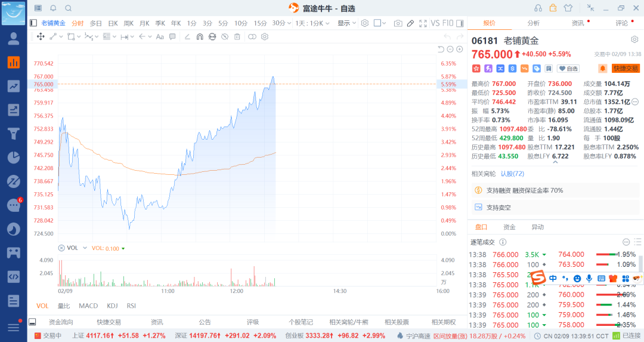Toggle 自选 heart watchlist button
644x342 pixels.
point(568,69)
